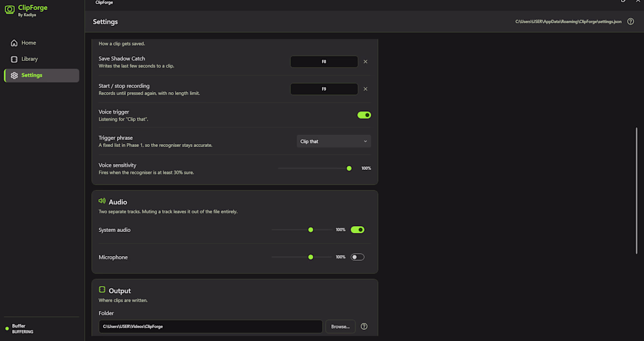Click the System audio volume slider handle
Image resolution: width=644 pixels, height=341 pixels.
(x=311, y=230)
